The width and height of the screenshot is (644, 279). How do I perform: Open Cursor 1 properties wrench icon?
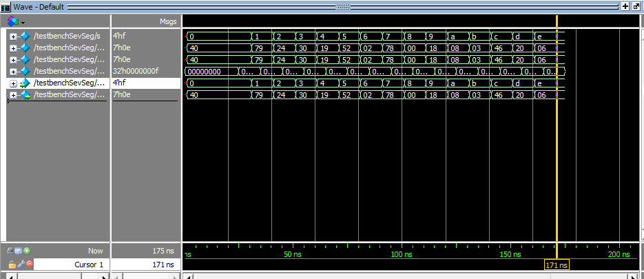[x=20, y=265]
